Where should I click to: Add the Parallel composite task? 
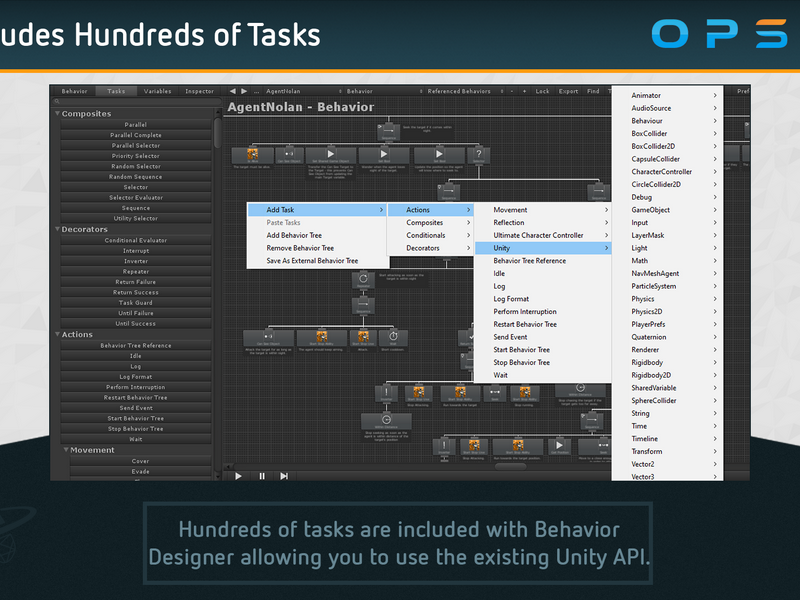coord(136,124)
